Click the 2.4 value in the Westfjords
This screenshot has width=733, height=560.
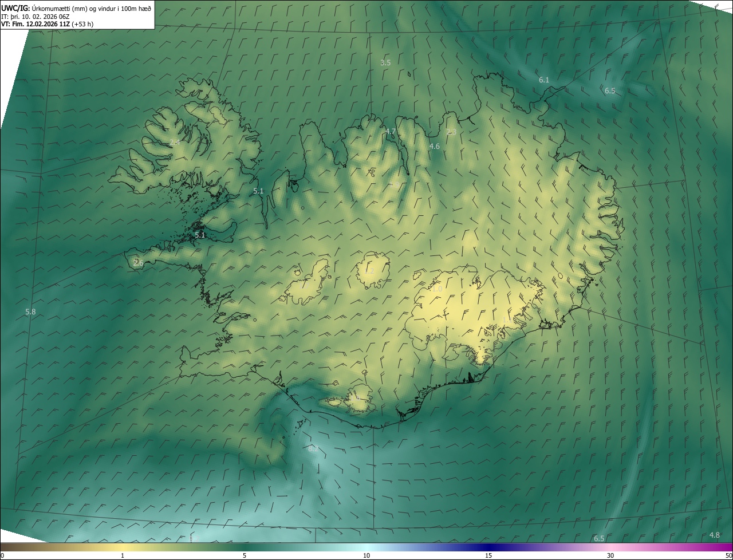[175, 142]
